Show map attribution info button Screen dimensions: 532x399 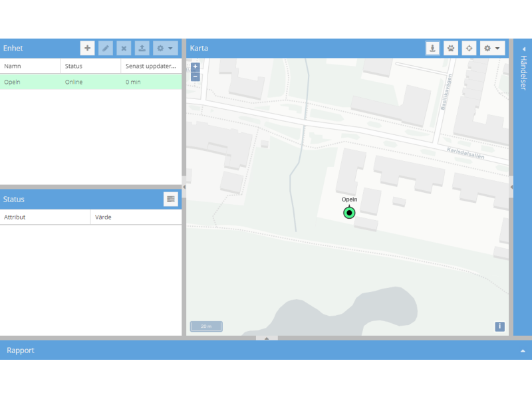(x=499, y=327)
